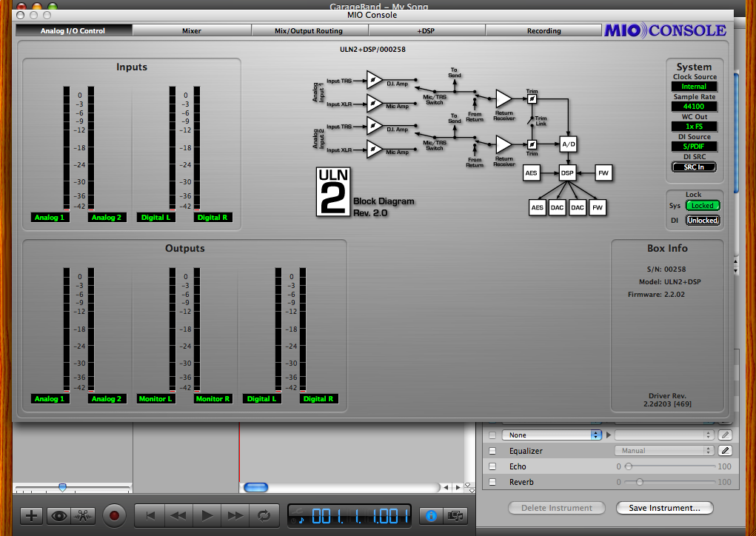756x536 pixels.
Task: Switch to the Mix/Output Routing tab
Action: 309,31
